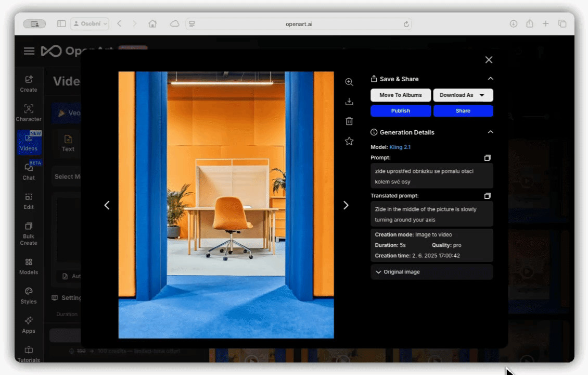Open the Osobní profile dropdown
588x375 pixels.
tap(90, 23)
